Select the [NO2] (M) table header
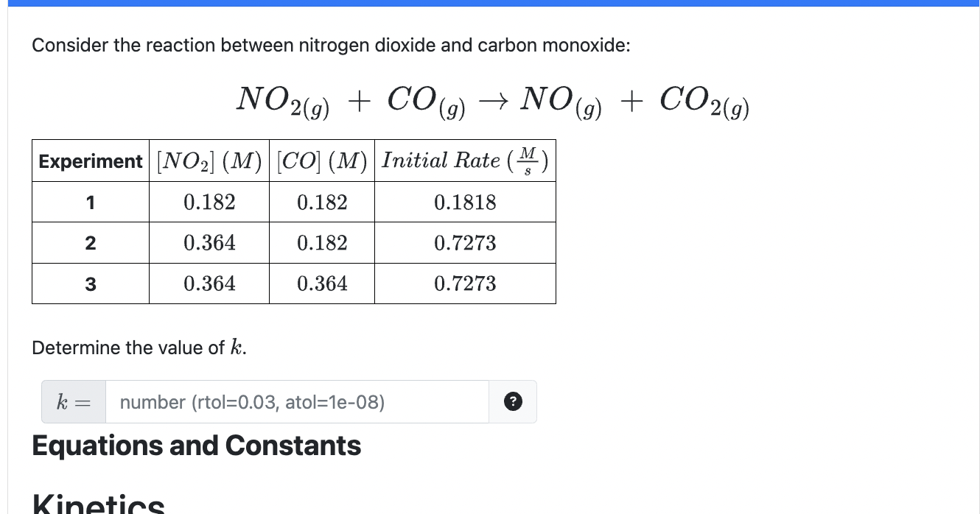 coord(209,161)
